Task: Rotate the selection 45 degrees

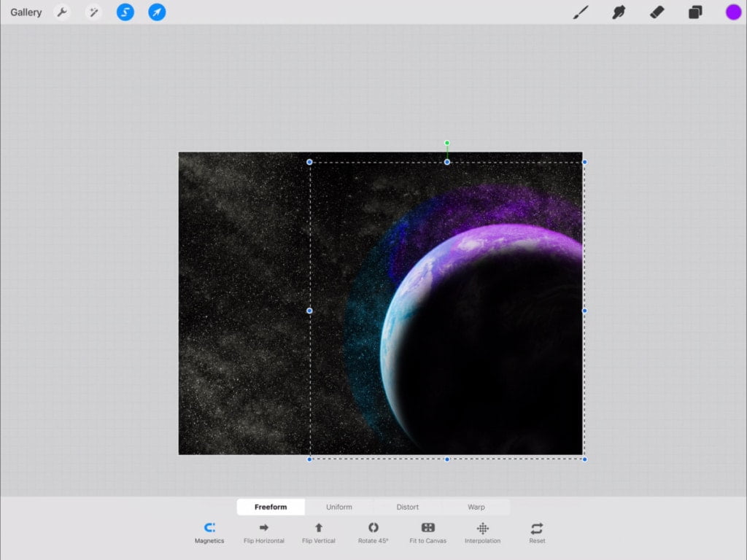Action: coord(373,532)
